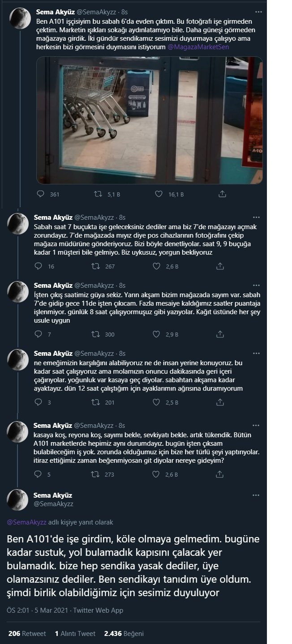Open more options for the final tweet

[257, 495]
